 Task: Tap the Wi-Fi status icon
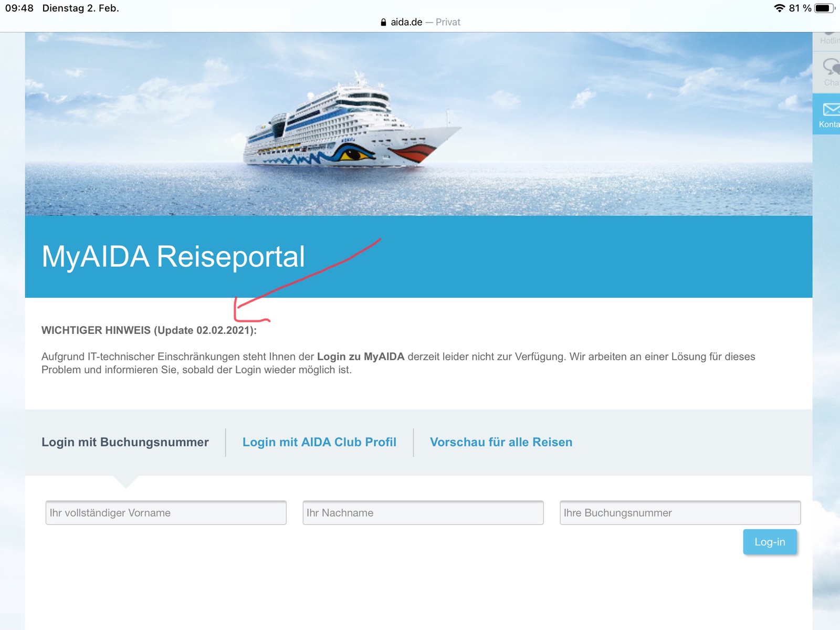(780, 8)
